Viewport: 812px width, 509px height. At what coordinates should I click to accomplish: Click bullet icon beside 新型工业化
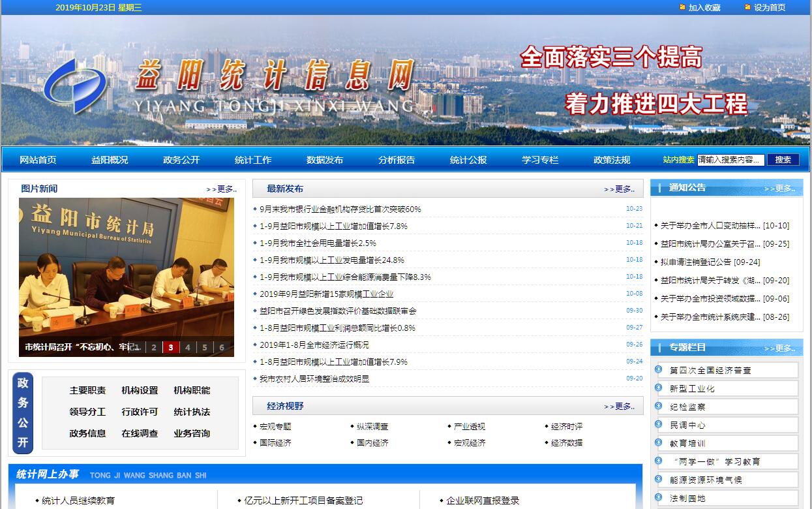(x=658, y=388)
